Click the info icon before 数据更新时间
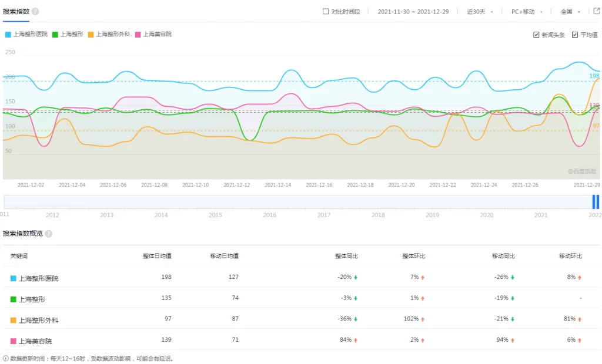602x364 pixels. click(x=5, y=358)
